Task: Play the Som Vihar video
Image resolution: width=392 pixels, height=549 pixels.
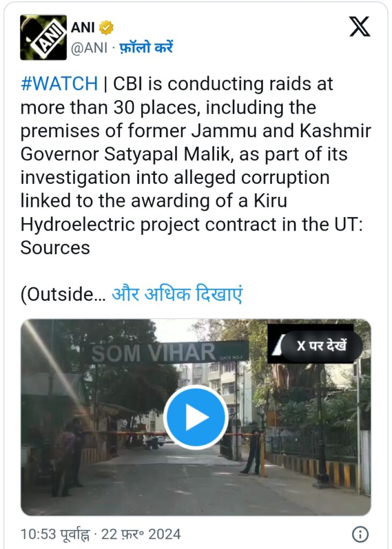Action: (196, 417)
